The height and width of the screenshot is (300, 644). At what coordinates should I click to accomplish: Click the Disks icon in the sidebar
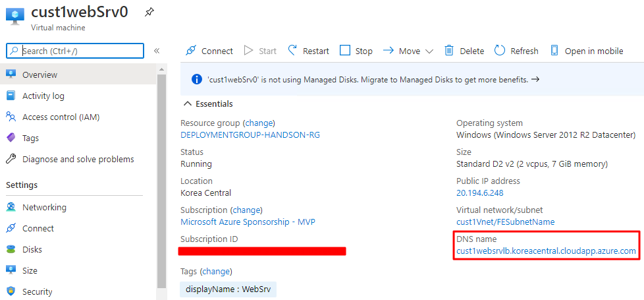[x=11, y=249]
